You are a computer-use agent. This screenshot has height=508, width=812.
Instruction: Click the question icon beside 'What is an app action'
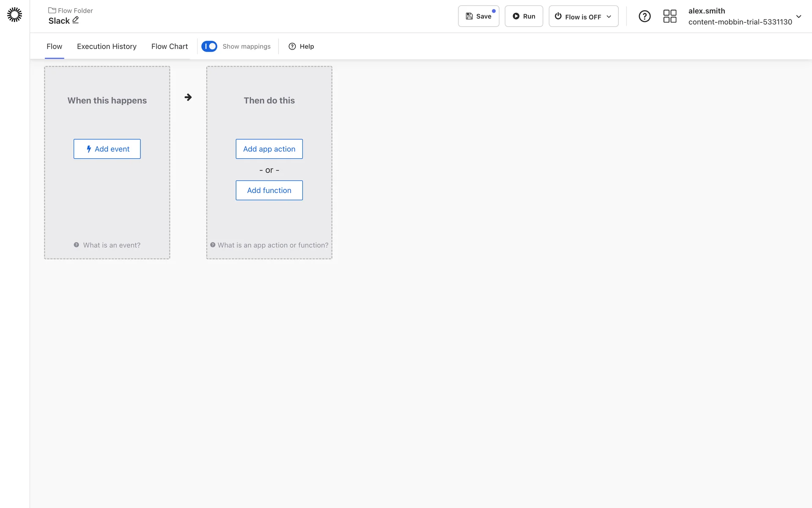point(213,245)
